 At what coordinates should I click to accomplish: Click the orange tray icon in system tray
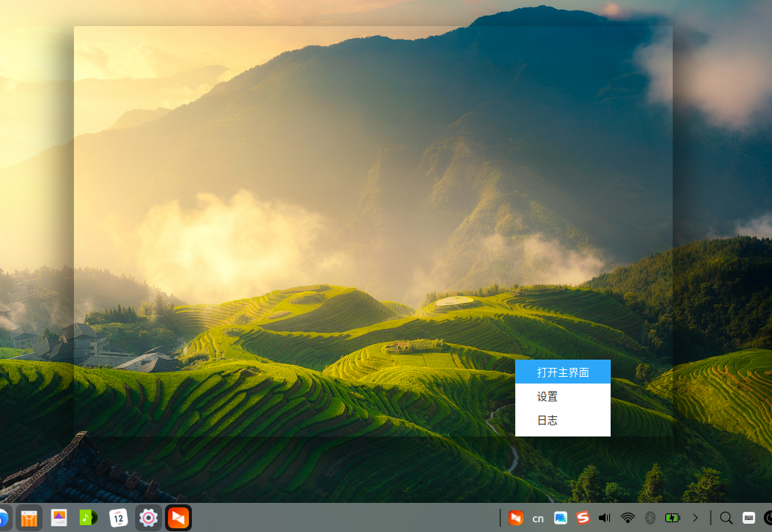pyautogui.click(x=517, y=517)
